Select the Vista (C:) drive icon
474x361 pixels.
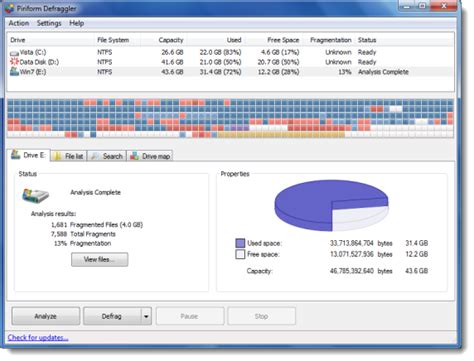coord(14,53)
